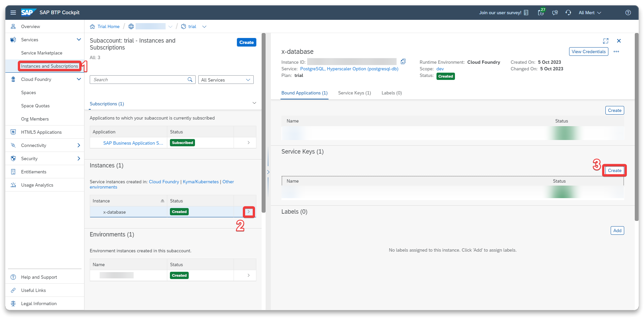Click the Search input field
The height and width of the screenshot is (318, 644).
tap(139, 80)
